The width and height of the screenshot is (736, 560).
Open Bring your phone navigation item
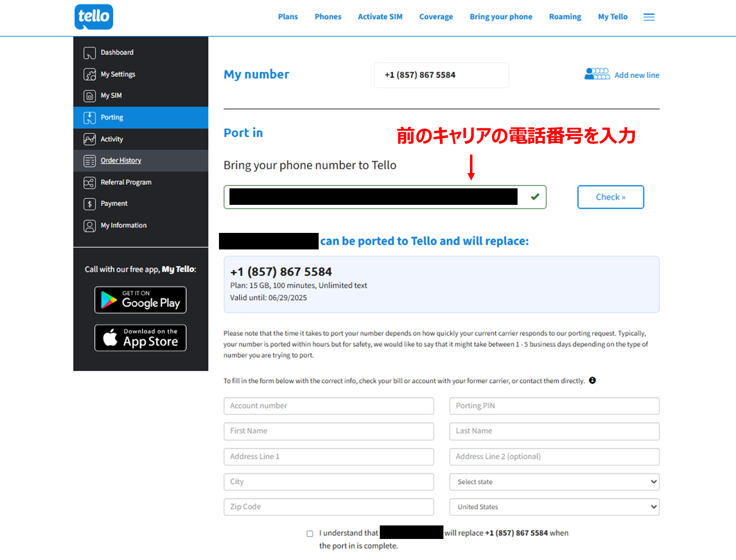501,17
